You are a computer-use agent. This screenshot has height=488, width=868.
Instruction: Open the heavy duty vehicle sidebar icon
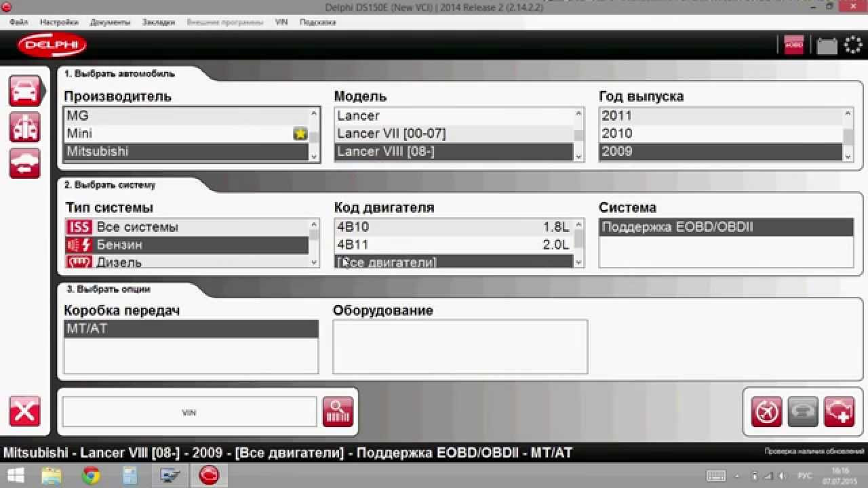24,127
